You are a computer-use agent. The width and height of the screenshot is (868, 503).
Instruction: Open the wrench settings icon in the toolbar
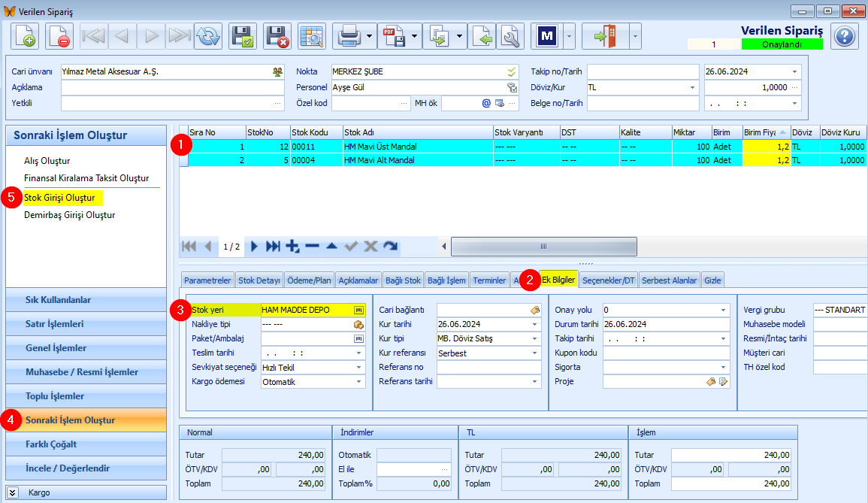pyautogui.click(x=510, y=37)
